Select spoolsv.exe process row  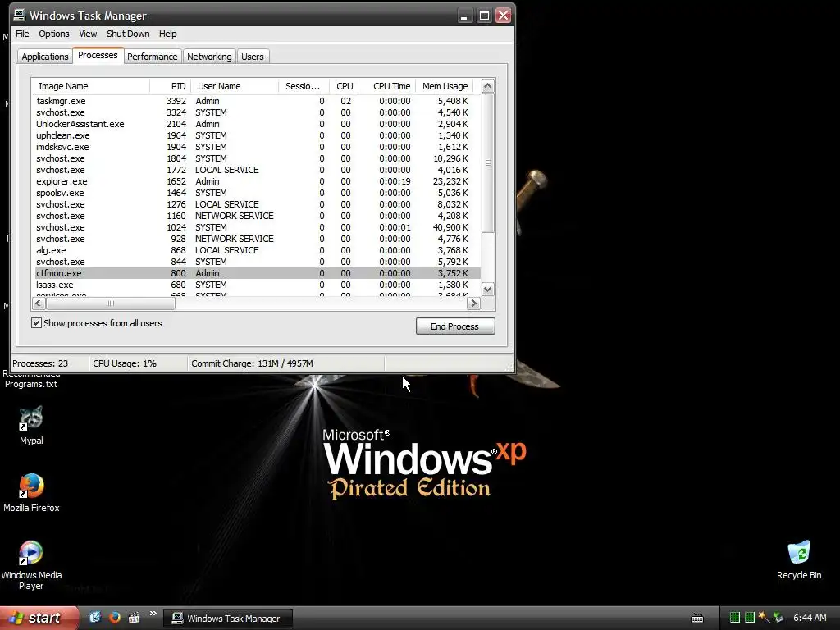click(256, 193)
